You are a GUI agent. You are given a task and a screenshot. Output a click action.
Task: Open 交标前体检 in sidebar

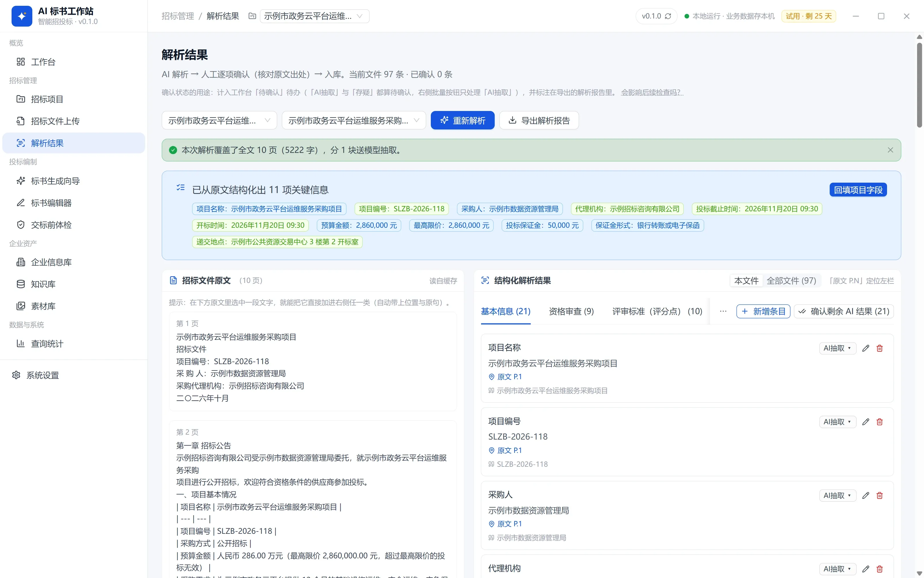click(74, 225)
